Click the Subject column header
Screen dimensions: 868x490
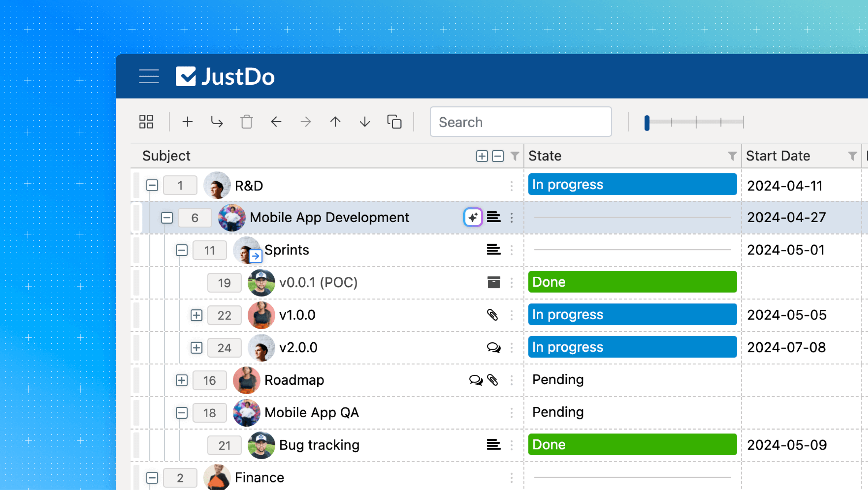166,156
